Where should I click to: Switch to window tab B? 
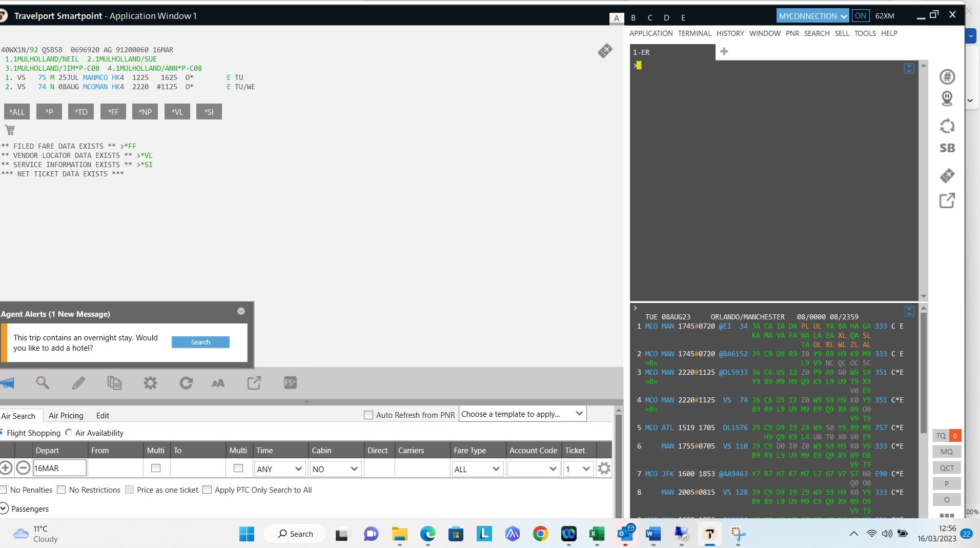pos(634,17)
